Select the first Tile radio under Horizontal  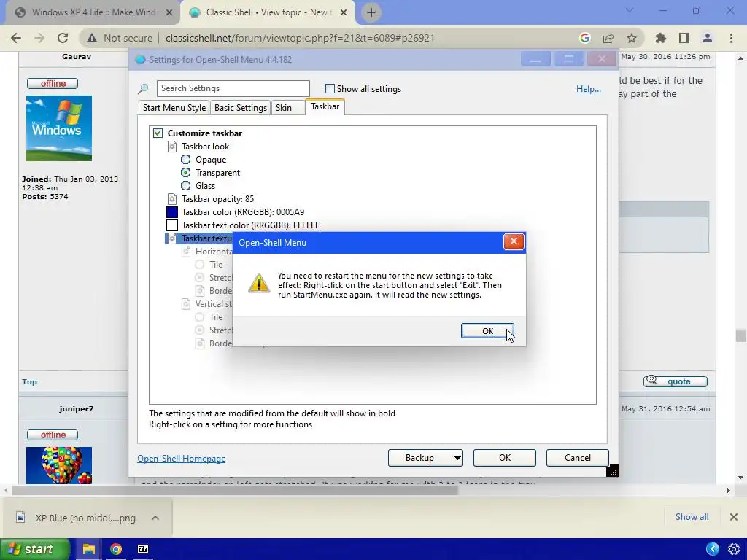(x=200, y=264)
